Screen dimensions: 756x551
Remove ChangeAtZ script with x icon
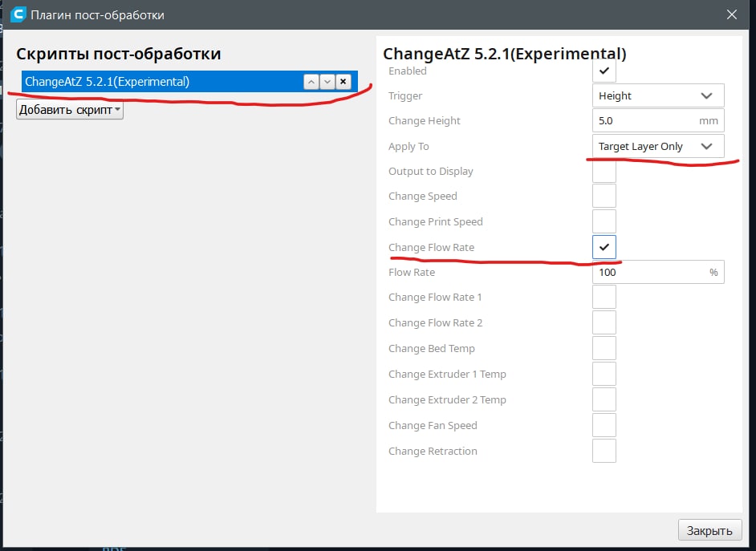point(343,82)
